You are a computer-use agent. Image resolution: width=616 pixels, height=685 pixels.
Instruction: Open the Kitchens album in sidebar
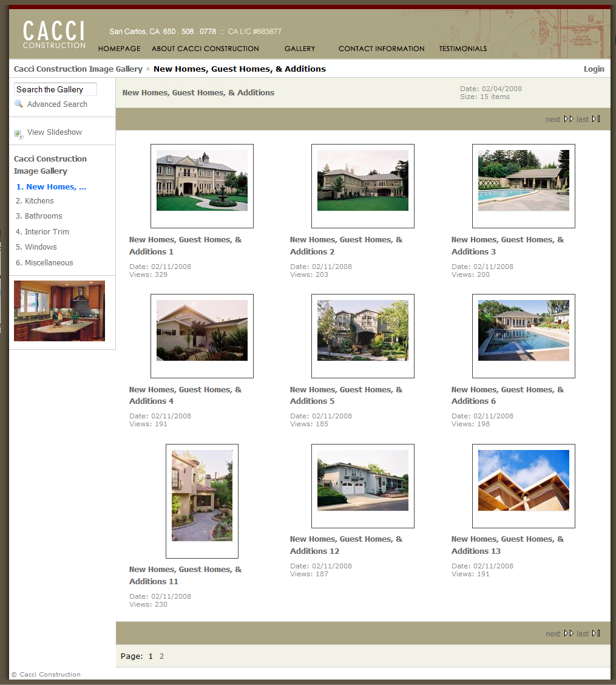[39, 201]
